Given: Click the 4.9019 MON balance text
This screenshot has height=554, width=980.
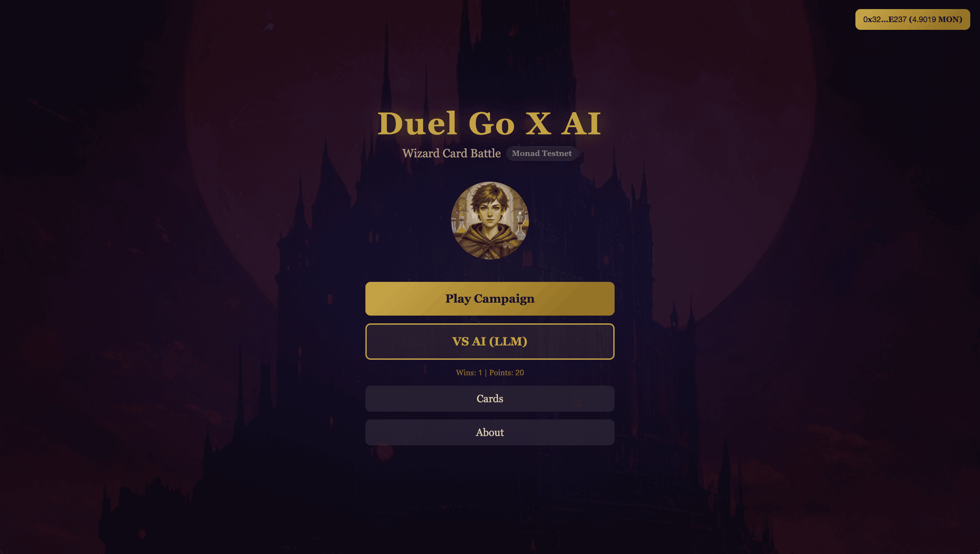Looking at the screenshot, I should click(936, 19).
